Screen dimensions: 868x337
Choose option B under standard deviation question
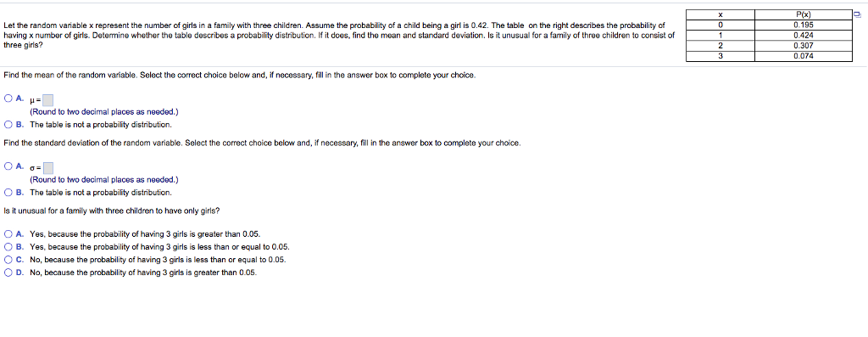tap(8, 193)
